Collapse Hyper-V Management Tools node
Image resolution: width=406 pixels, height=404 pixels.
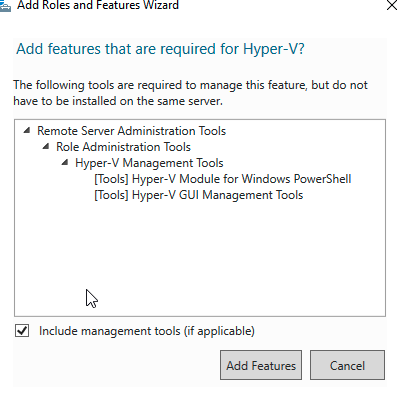point(65,162)
